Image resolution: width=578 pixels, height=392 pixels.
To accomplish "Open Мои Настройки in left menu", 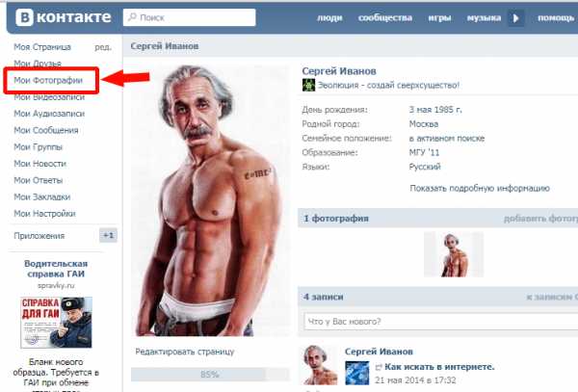I will [x=44, y=213].
